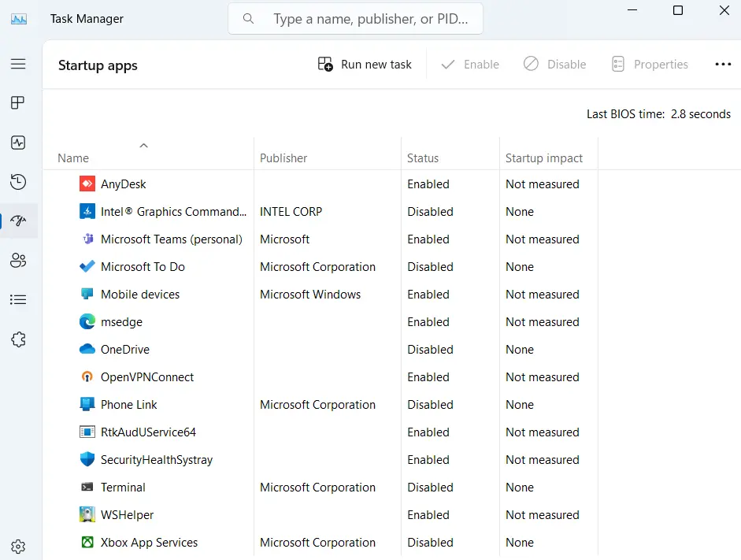The height and width of the screenshot is (560, 741).
Task: Select the Xbox App Services name
Action: [x=150, y=543]
